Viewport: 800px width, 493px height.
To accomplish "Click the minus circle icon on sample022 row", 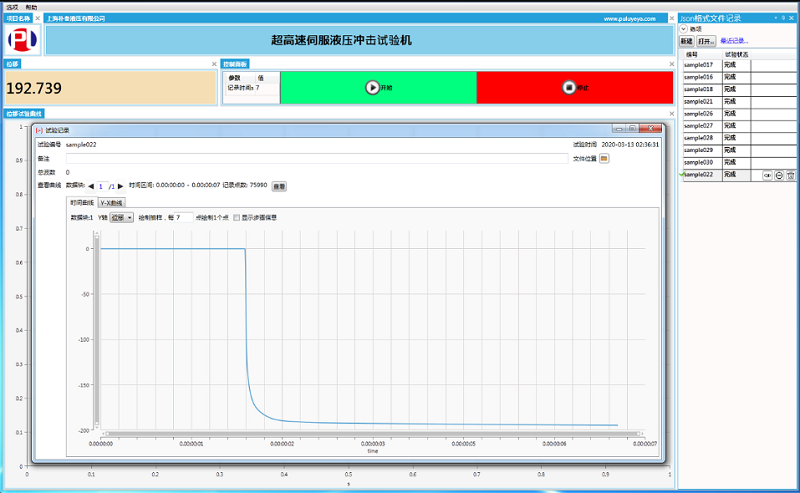I will 779,175.
